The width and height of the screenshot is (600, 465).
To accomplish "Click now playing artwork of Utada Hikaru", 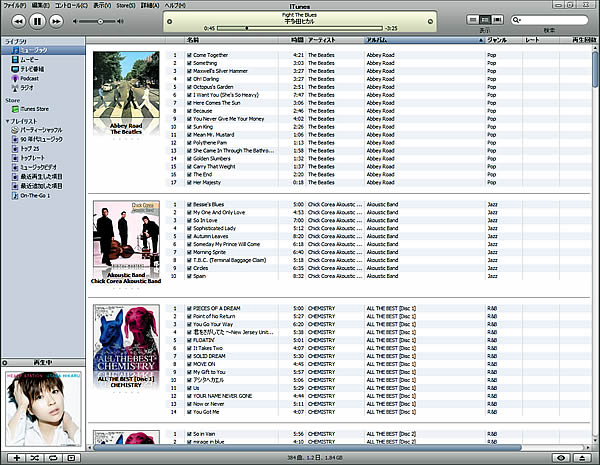I will tap(43, 408).
